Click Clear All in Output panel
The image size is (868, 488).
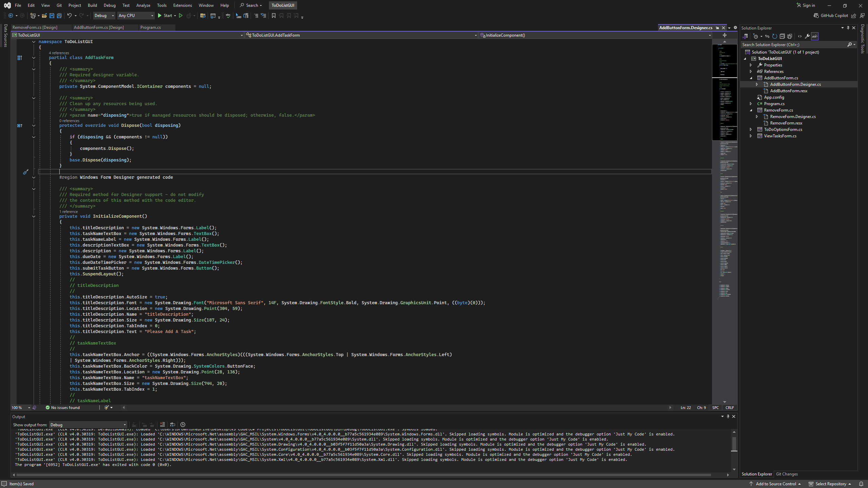[x=162, y=425]
